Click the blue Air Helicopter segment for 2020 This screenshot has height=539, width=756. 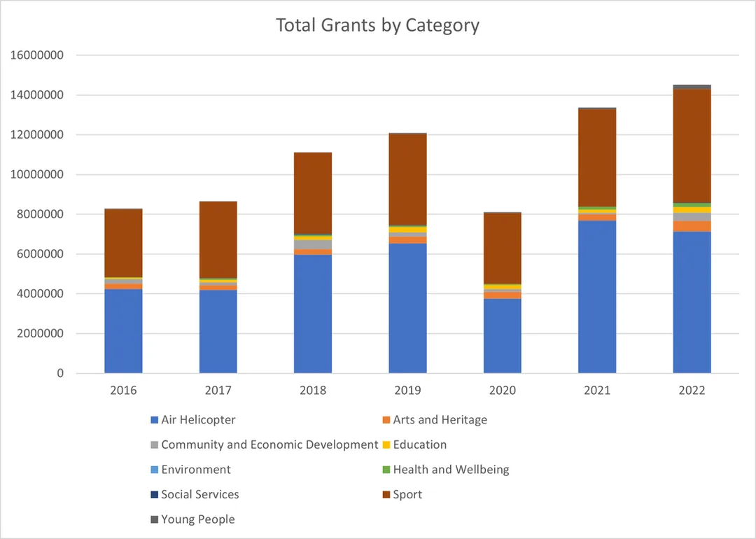[503, 336]
